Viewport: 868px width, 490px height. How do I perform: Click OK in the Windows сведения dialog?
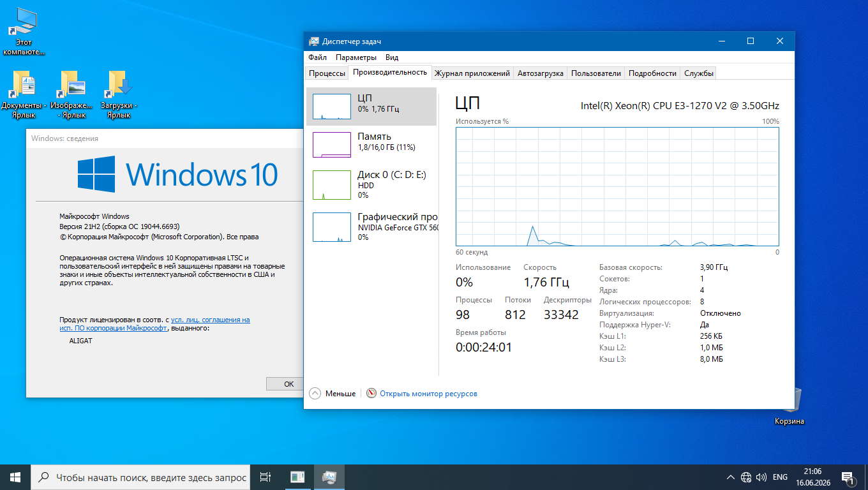click(x=288, y=383)
